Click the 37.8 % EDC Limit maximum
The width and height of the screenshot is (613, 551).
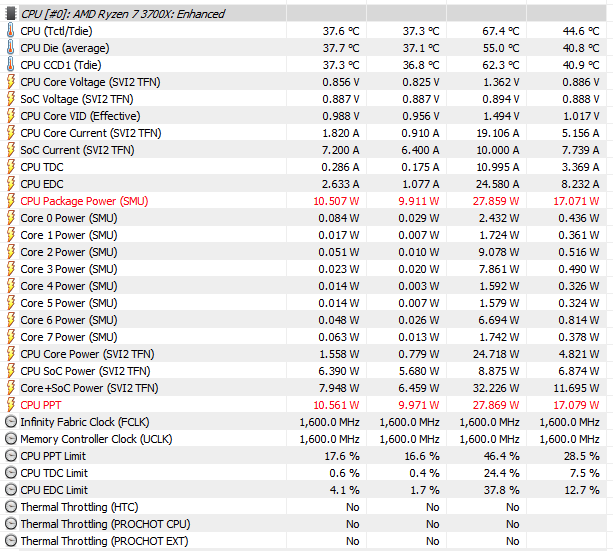tap(502, 490)
